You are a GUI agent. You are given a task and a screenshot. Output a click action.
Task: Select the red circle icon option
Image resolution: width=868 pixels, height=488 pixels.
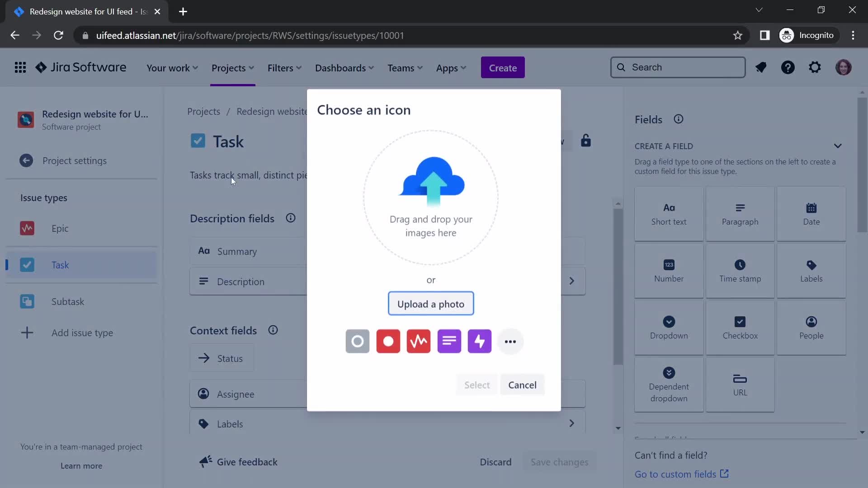tap(388, 342)
